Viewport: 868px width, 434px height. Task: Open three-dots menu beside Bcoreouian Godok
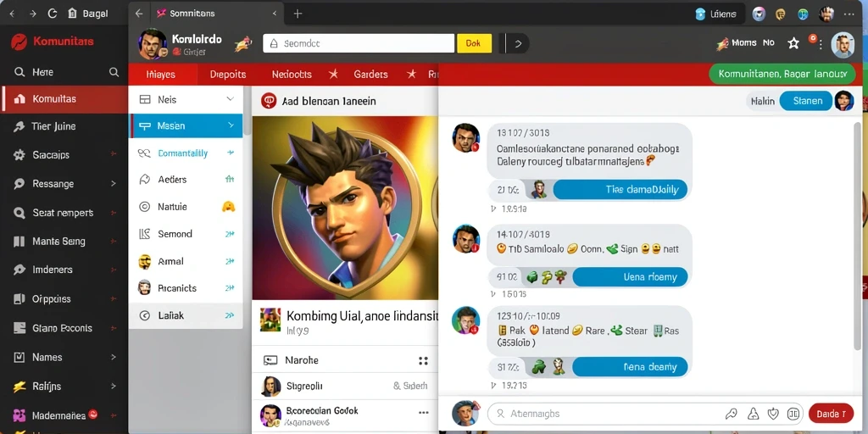coord(424,413)
